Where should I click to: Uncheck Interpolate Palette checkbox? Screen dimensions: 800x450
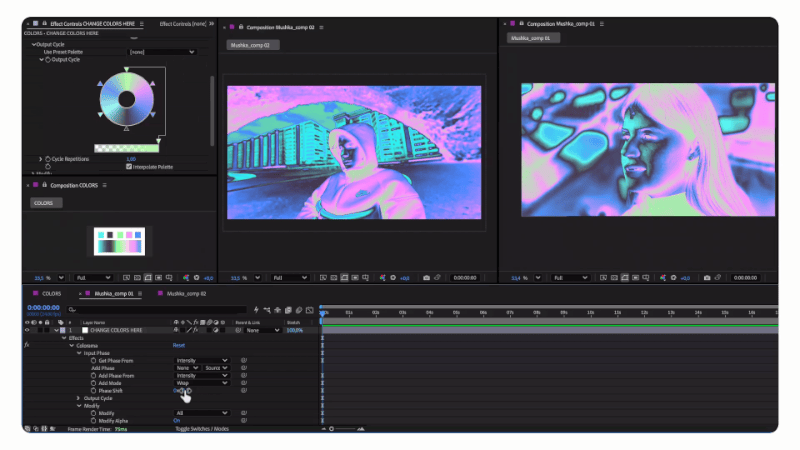(129, 166)
